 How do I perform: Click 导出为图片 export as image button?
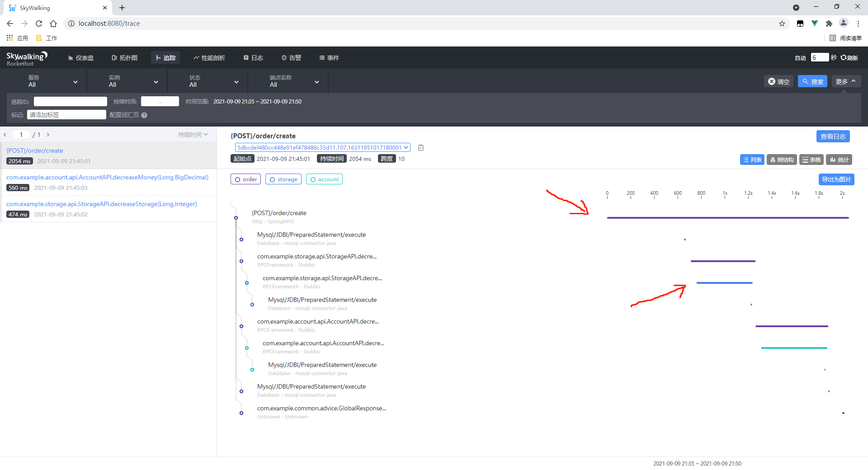click(836, 179)
